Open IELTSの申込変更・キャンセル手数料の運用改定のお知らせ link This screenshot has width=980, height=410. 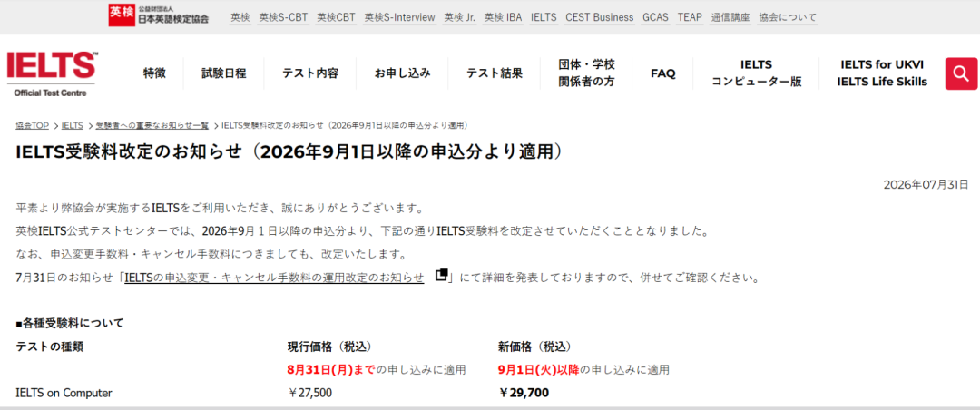274,277
